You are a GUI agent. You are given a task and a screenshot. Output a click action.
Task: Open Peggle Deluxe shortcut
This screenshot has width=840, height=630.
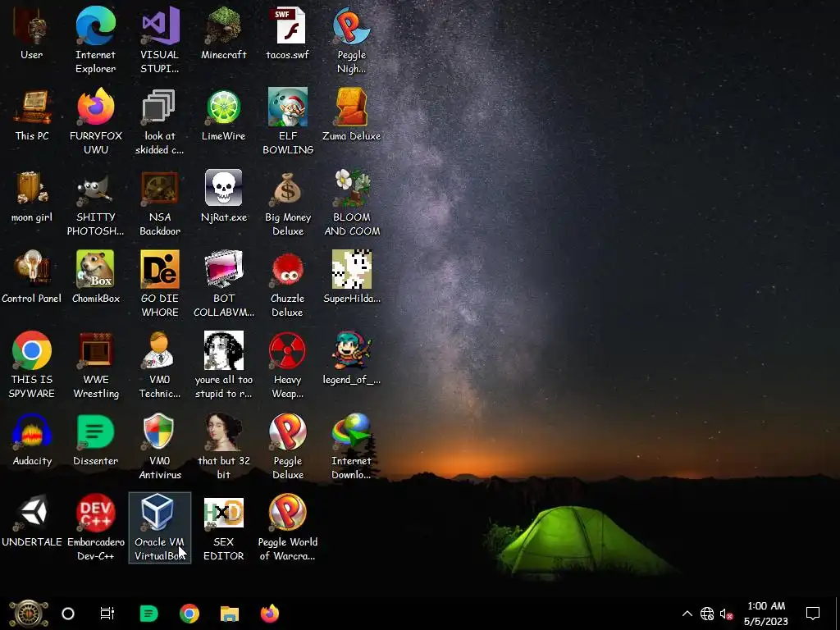288,447
